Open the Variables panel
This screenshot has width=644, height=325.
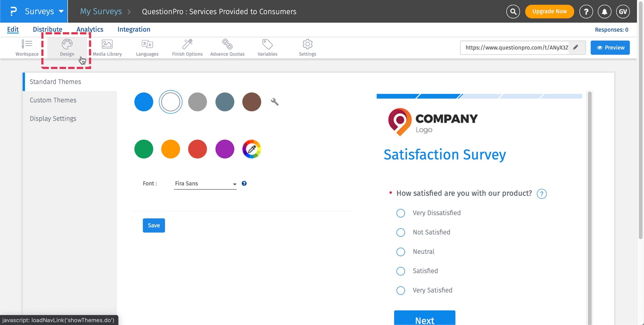(x=267, y=48)
